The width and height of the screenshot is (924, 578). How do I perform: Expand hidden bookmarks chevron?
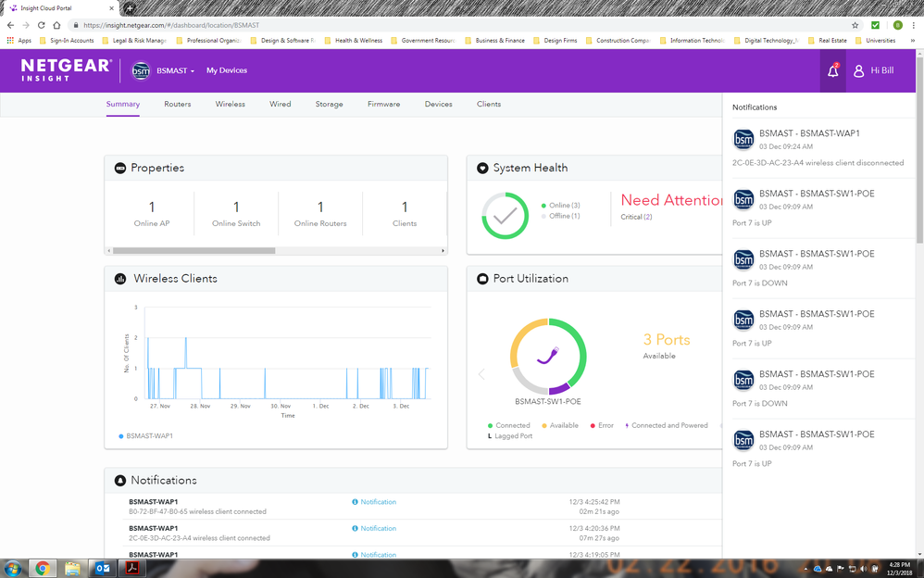(x=913, y=41)
